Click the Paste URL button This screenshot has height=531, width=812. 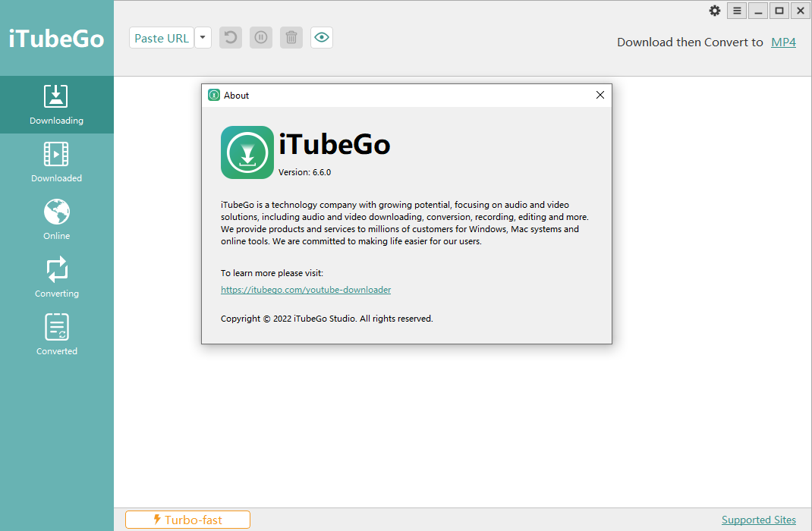162,38
